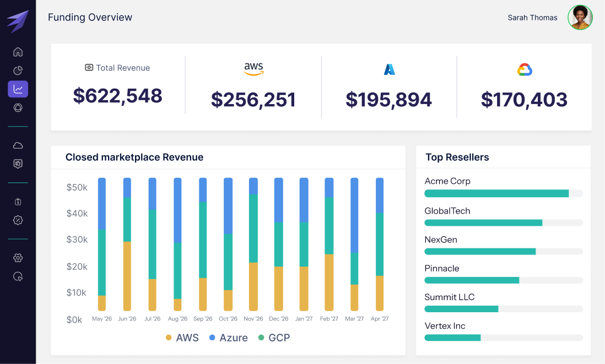This screenshot has width=605, height=364.
Task: Click the Total Revenue label
Action: 123,68
